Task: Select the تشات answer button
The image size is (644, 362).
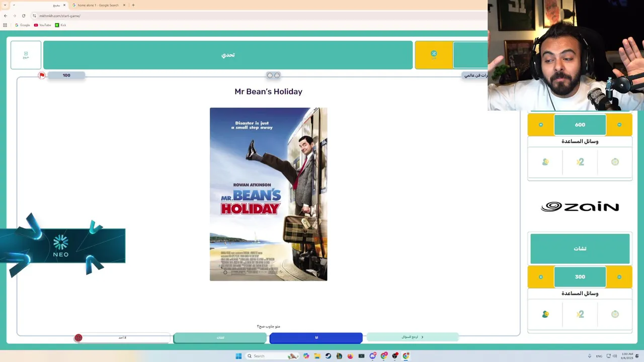Action: 220,337
